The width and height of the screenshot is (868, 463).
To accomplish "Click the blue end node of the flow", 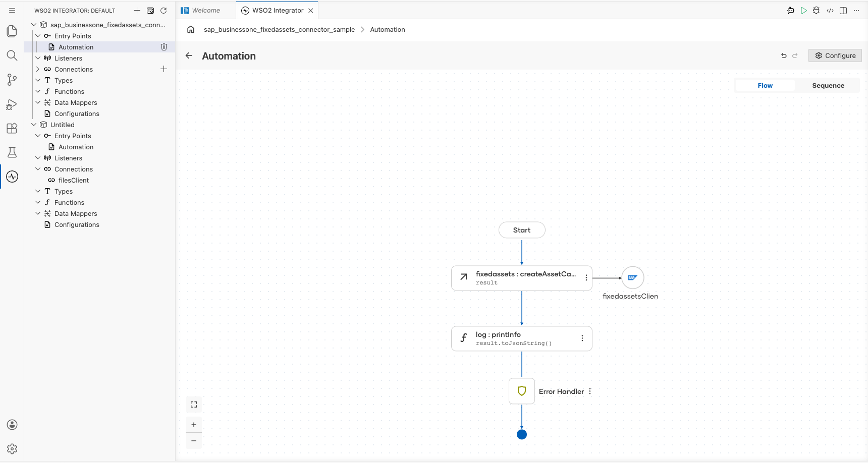I will [x=522, y=434].
